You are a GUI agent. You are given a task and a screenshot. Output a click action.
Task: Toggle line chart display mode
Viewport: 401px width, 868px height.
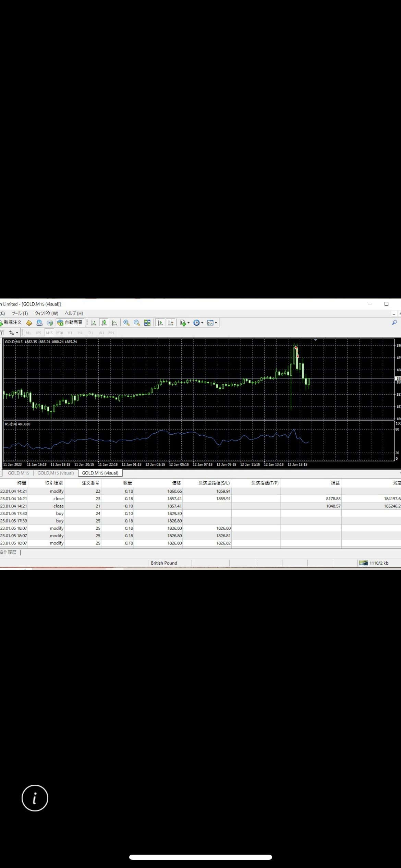(x=114, y=323)
